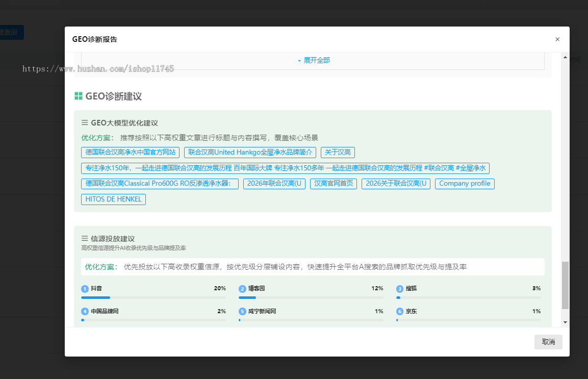Click rank badge 3 next to 搜狐
588x379 pixels.
[400, 289]
